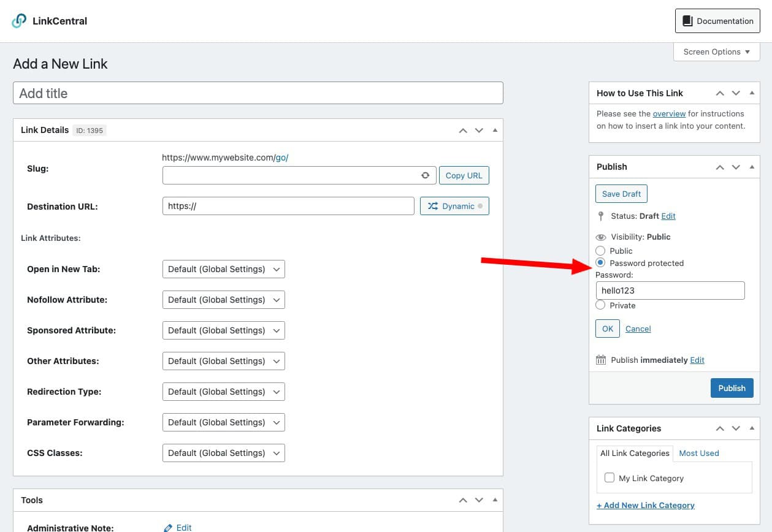Collapse the How to Use This Link panel
772x532 pixels.
752,93
